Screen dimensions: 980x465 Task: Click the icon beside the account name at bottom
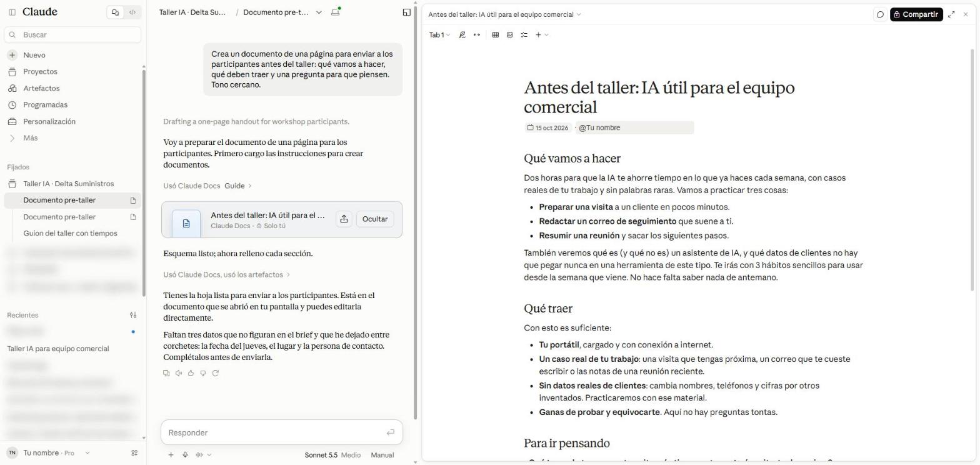(134, 453)
